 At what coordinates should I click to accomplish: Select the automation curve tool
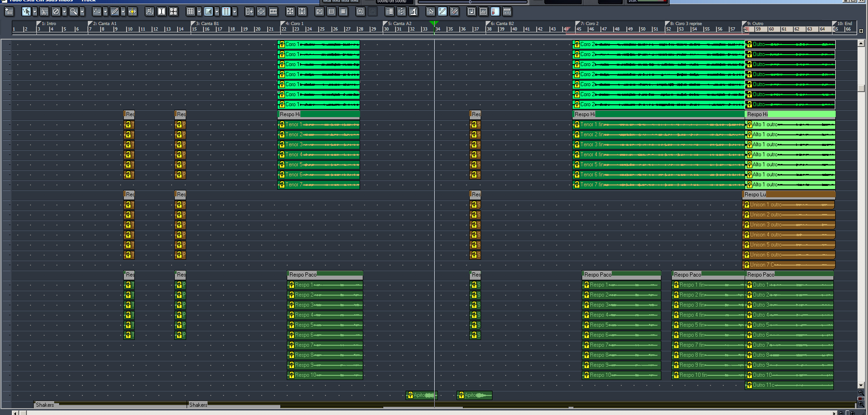[96, 11]
